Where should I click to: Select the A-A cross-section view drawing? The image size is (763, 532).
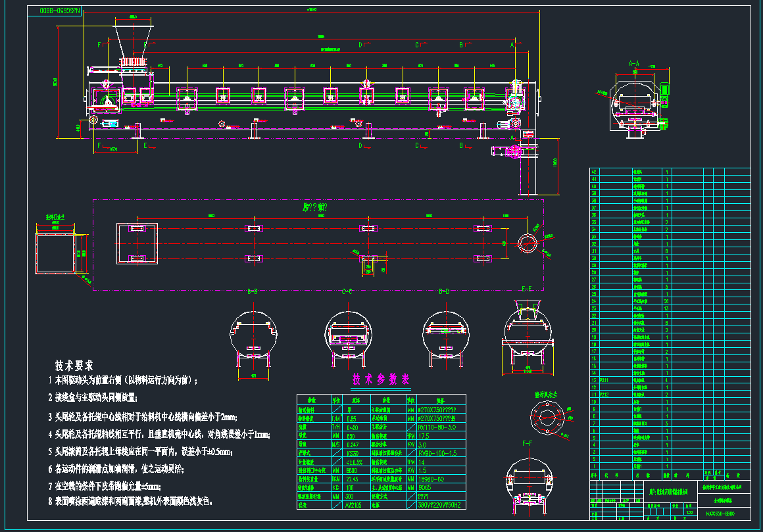click(x=635, y=105)
